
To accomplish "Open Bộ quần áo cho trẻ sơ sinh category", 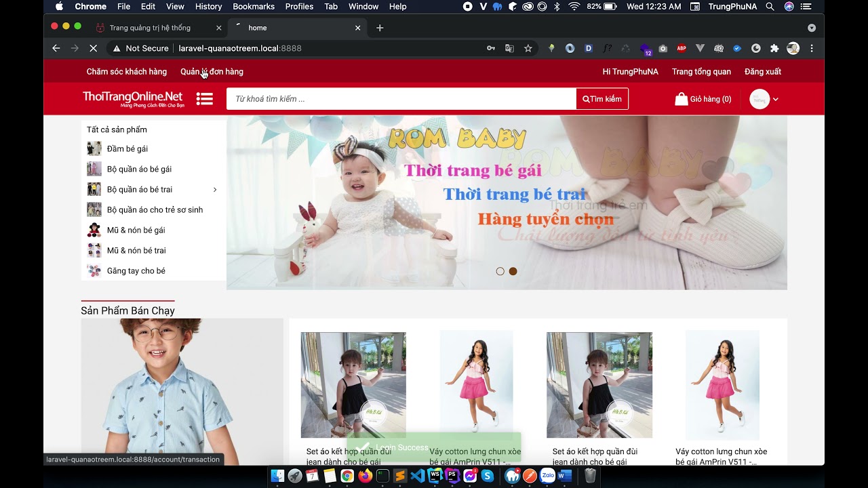I will click(155, 210).
